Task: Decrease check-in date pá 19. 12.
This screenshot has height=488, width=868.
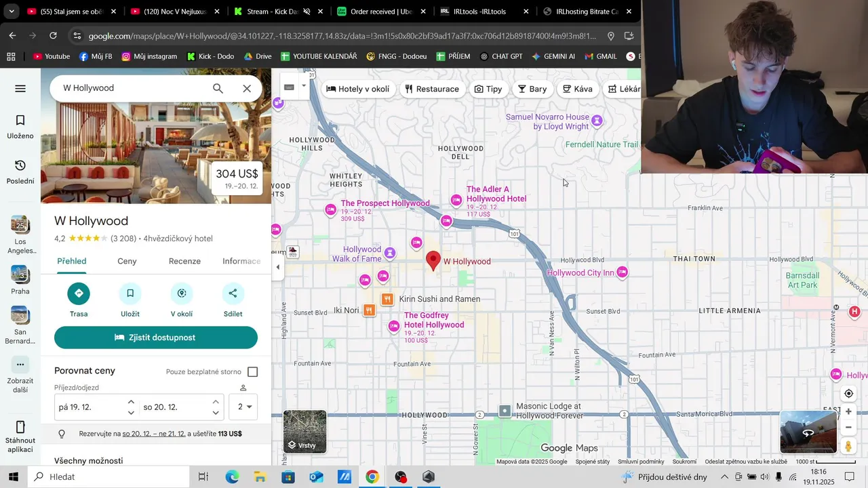Action: coord(131,412)
